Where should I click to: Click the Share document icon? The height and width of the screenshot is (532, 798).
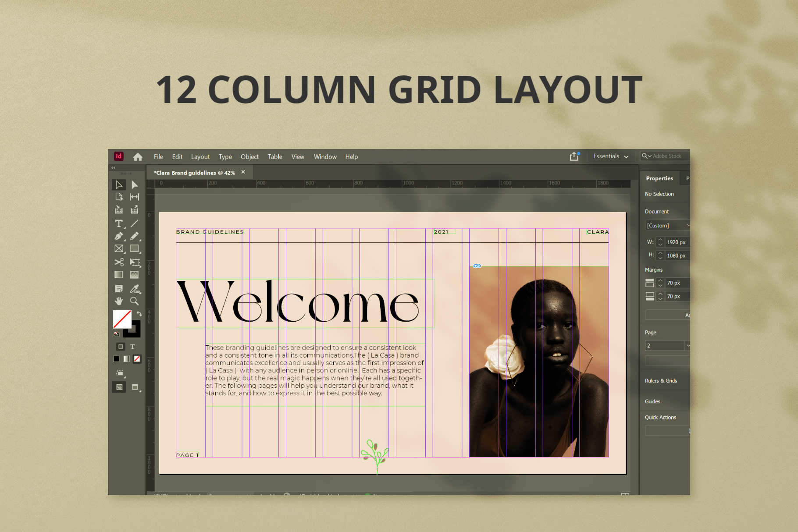[574, 156]
